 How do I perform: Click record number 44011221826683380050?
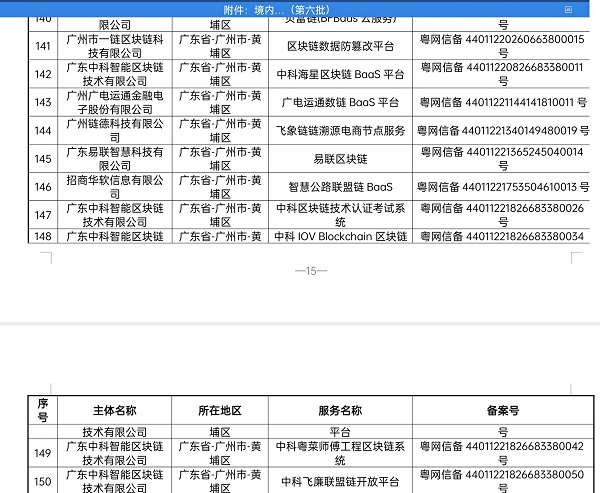coord(525,475)
